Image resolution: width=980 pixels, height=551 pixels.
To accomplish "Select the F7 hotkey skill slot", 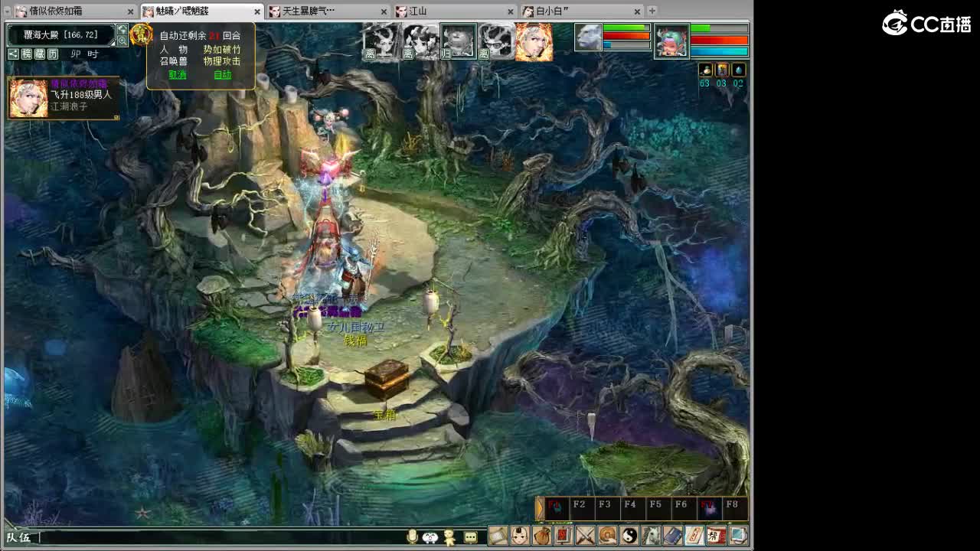I will point(708,508).
